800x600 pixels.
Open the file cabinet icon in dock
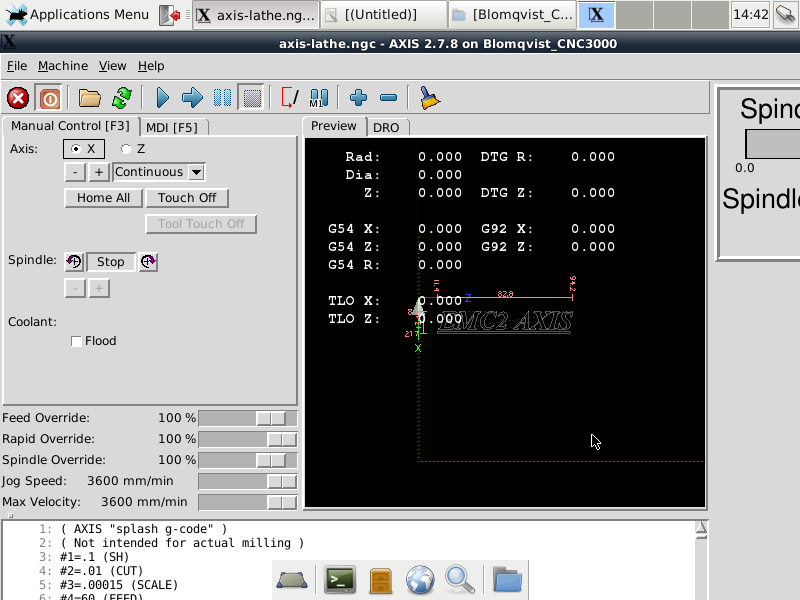click(x=380, y=581)
